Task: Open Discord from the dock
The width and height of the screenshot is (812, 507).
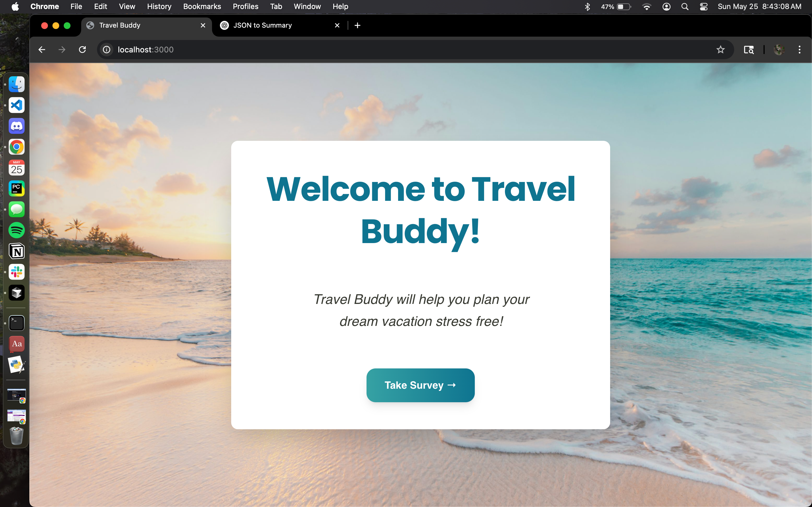Action: 16,126
